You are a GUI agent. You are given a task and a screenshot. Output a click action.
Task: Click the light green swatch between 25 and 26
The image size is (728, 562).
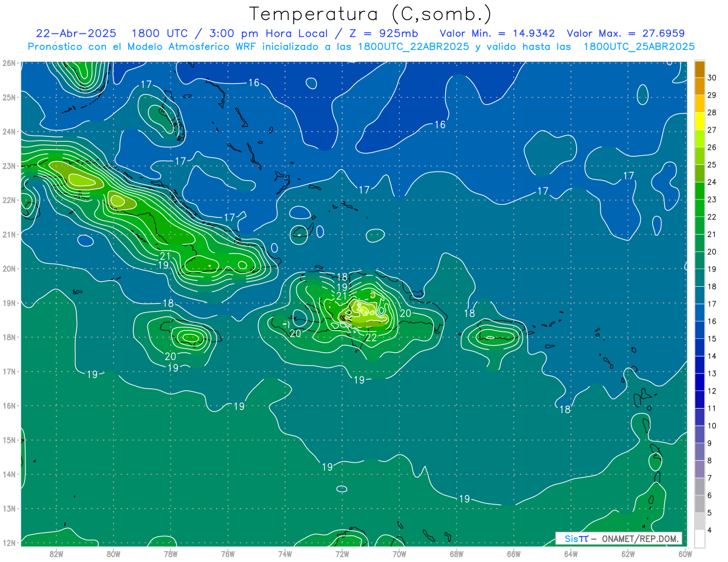[x=699, y=156]
